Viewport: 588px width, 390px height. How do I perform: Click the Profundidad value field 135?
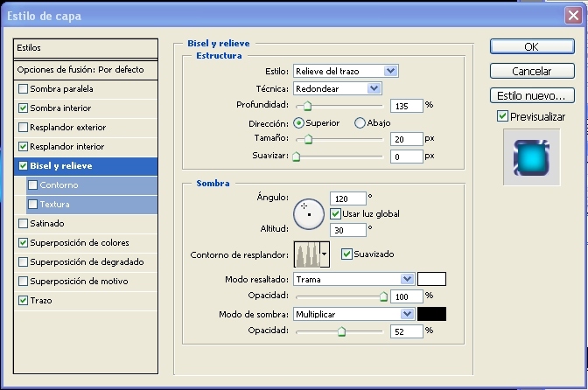(x=407, y=106)
